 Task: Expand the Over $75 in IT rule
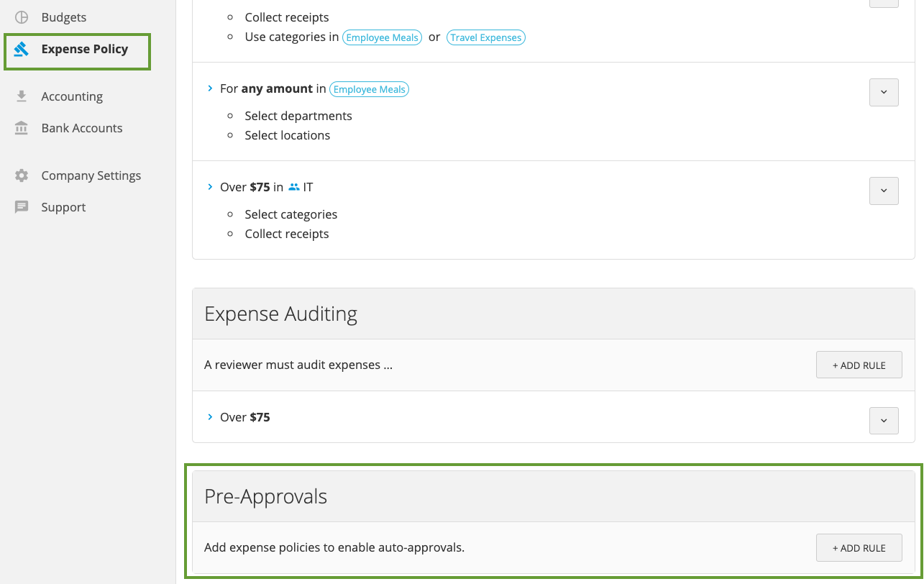(x=210, y=187)
